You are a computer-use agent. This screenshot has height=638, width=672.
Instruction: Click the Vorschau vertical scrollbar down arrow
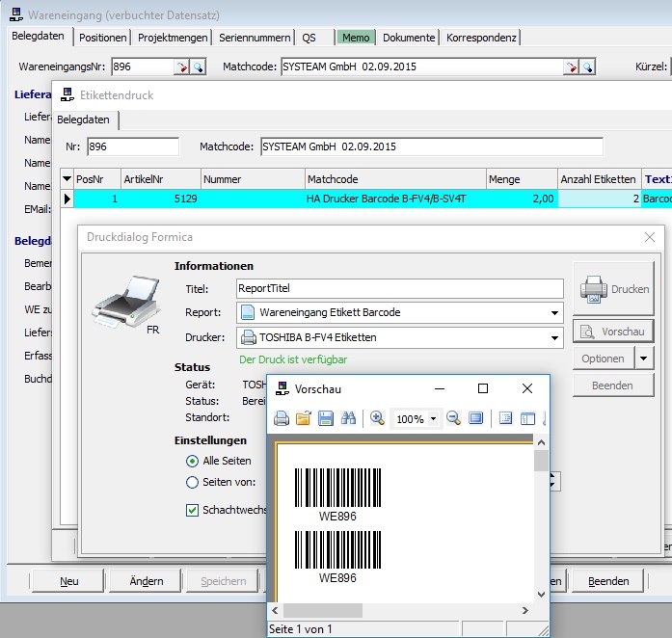point(541,595)
